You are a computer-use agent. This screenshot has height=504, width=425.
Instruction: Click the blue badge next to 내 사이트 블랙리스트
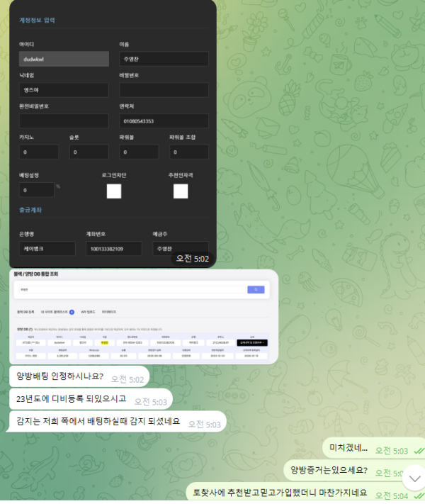coord(72,311)
